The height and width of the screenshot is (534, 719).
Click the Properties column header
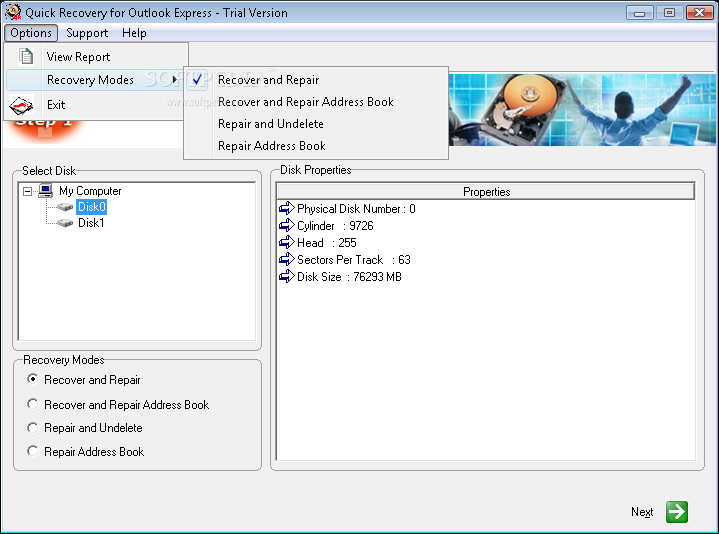(486, 192)
